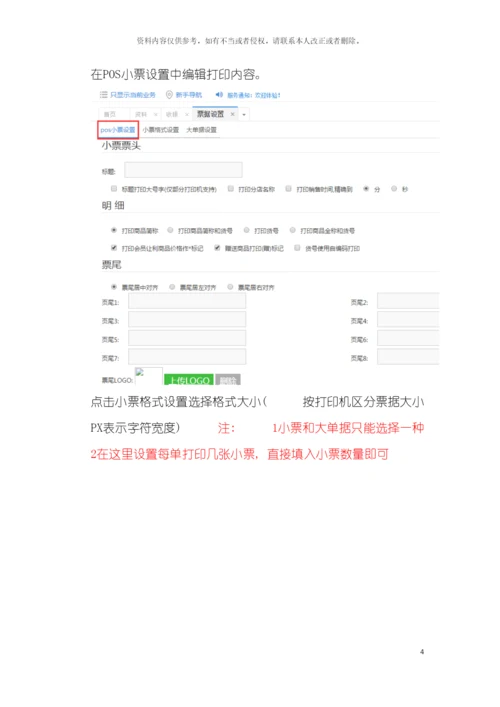Uncheck 打印会员让利商品价格作*标记 checkbox
The image size is (500, 707).
tap(114, 248)
